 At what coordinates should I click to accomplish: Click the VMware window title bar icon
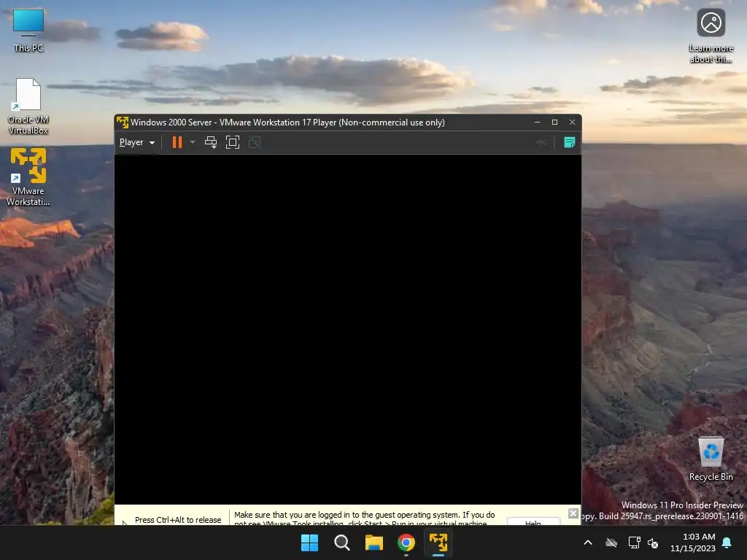(123, 122)
